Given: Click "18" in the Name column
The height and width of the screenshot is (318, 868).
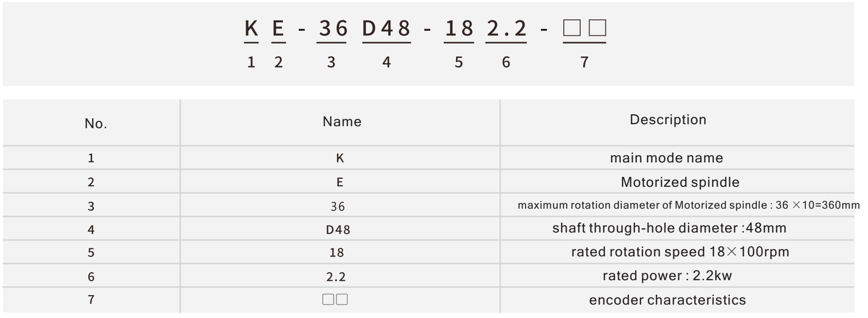Looking at the screenshot, I should pos(336,253).
